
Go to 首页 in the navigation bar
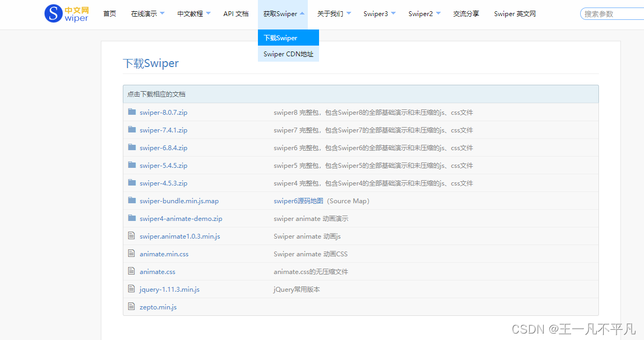click(x=109, y=14)
